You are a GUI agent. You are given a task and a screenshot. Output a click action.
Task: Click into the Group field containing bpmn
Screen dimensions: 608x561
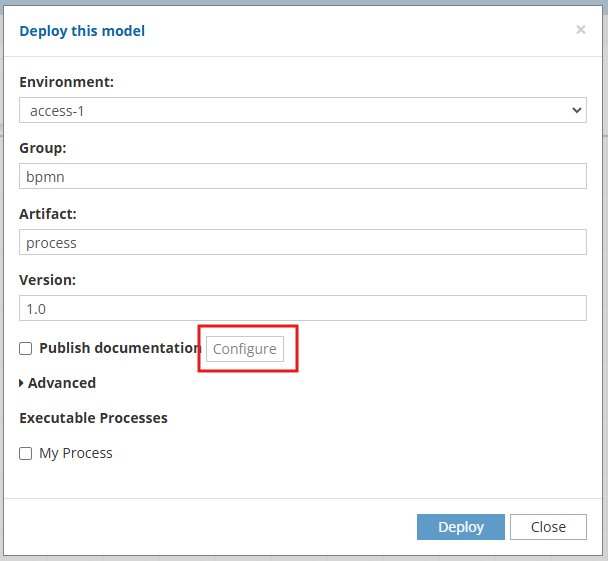pos(303,176)
